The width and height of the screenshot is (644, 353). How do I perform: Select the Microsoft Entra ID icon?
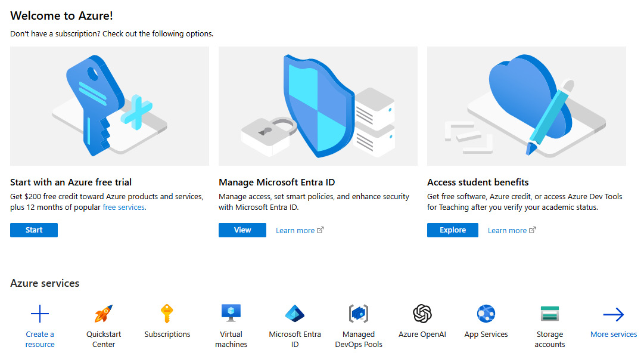[x=294, y=313]
